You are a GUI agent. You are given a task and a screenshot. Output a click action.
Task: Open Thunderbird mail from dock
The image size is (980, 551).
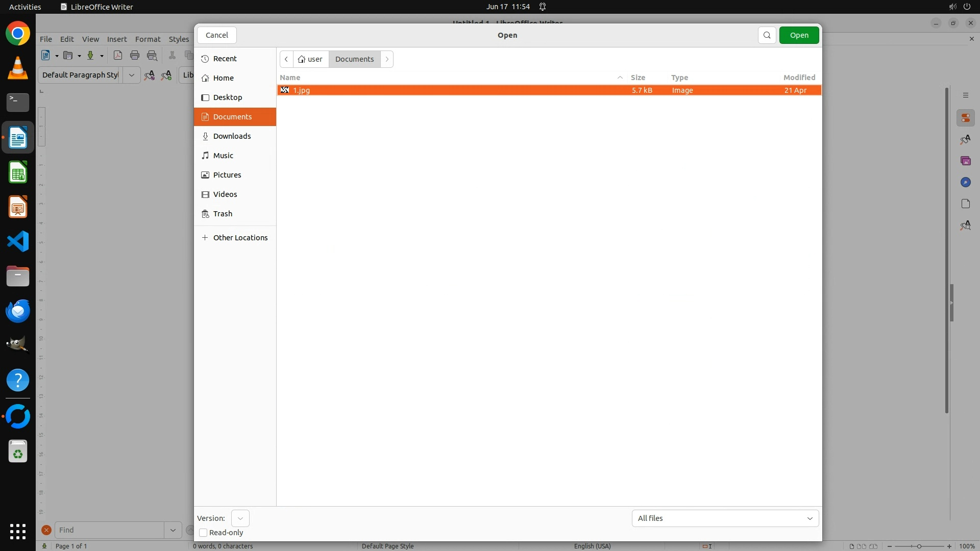point(18,311)
